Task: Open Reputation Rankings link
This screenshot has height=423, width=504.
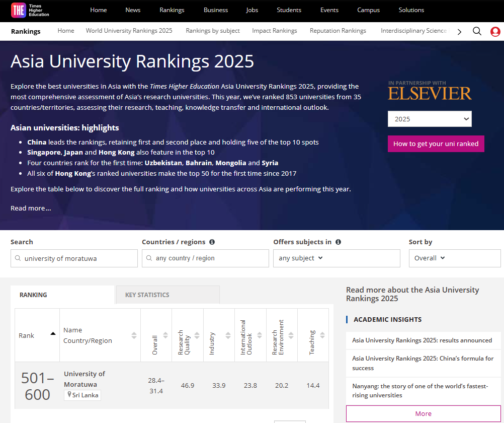Action: pos(338,31)
